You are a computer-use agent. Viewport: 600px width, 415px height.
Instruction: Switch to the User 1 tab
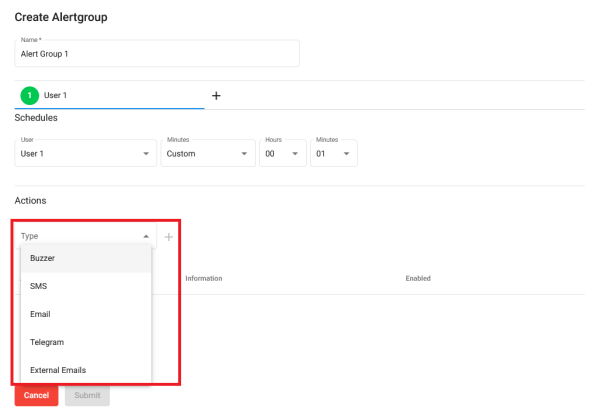(109, 95)
